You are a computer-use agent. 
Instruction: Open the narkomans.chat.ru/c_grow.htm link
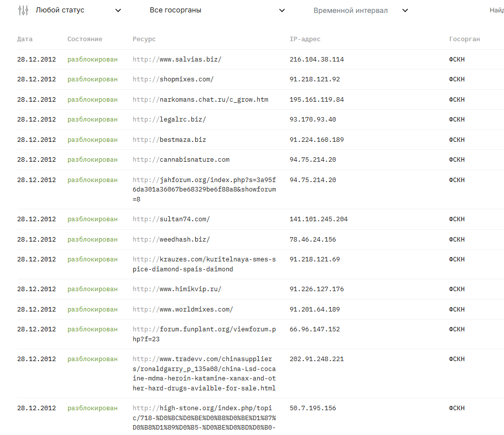click(x=200, y=100)
